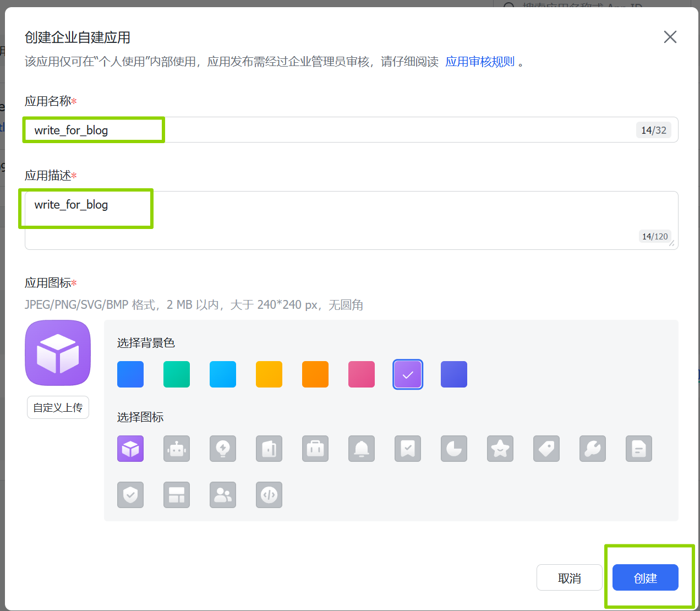Pick the book app icon
The image size is (700, 611).
(x=269, y=449)
